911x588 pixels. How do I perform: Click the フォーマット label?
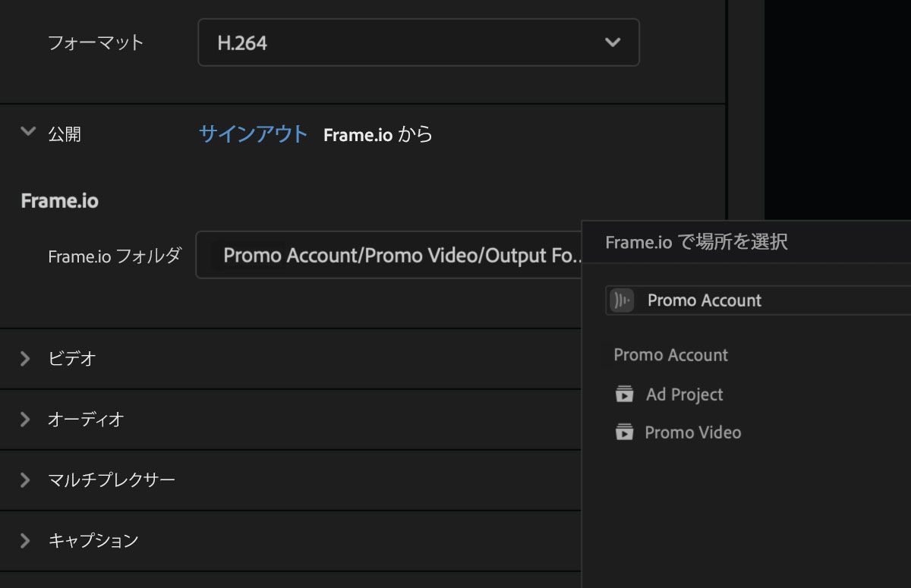tap(96, 42)
